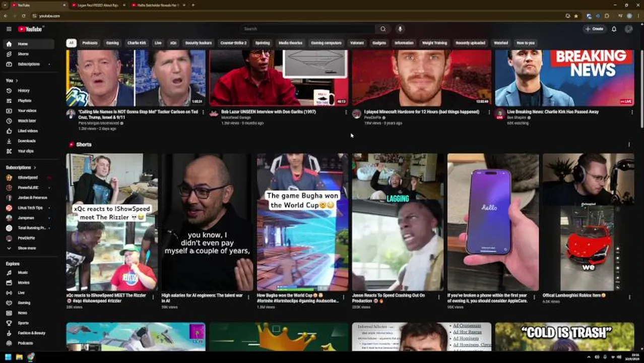This screenshot has height=363, width=644.
Task: Open Your videos in the sidebar
Action: pos(29,111)
